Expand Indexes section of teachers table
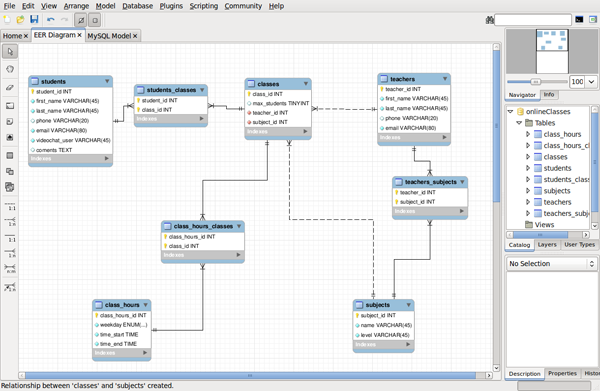Viewport: 600px width, 391px height. click(x=444, y=137)
